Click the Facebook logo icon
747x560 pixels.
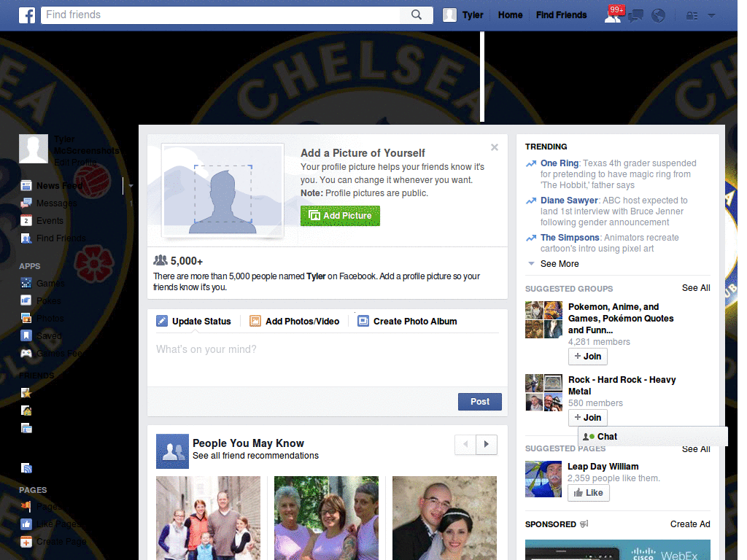pyautogui.click(x=27, y=15)
